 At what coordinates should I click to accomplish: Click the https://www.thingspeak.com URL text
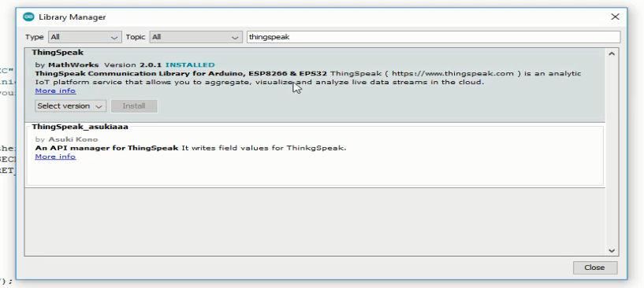click(x=452, y=73)
